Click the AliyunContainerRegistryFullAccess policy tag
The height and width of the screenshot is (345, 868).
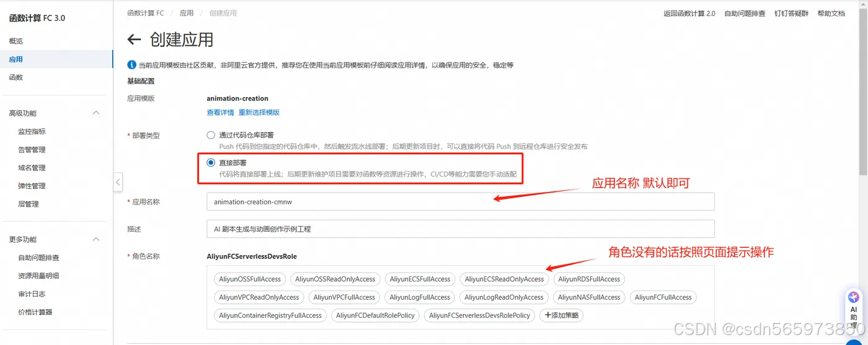click(x=270, y=315)
